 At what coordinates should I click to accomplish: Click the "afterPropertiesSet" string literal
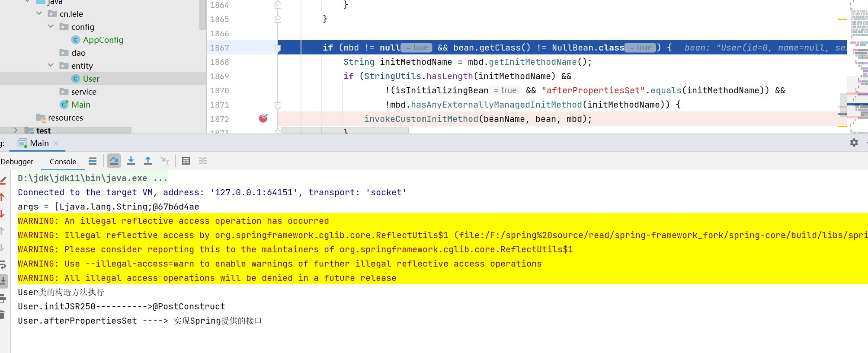[x=593, y=90]
